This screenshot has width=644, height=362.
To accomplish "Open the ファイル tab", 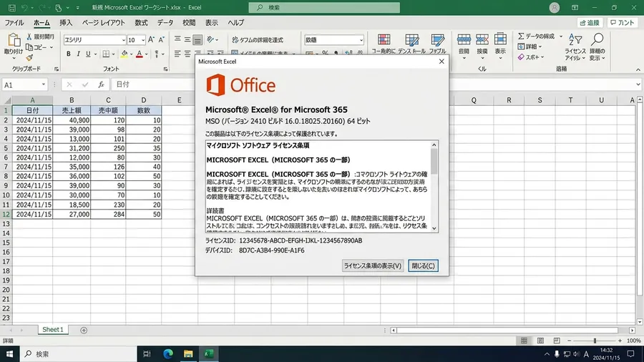I will [14, 23].
